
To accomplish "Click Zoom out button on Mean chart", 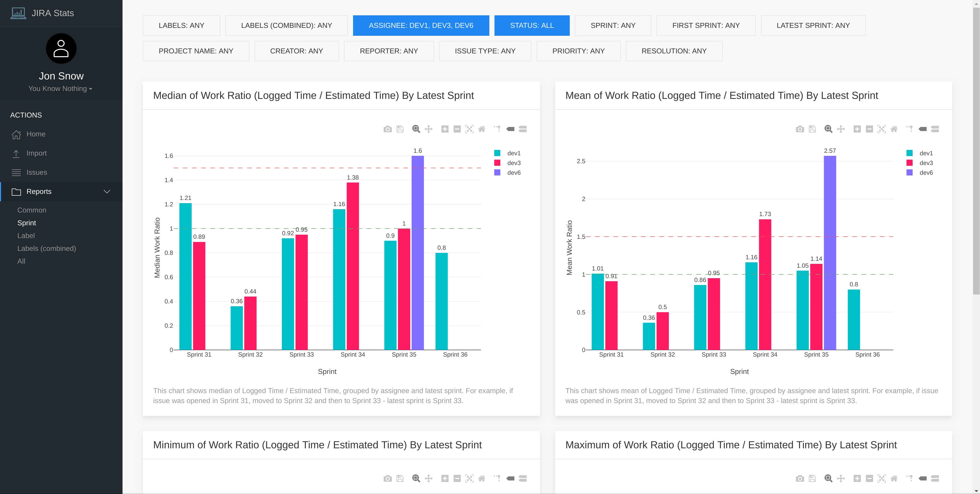I will (x=869, y=129).
